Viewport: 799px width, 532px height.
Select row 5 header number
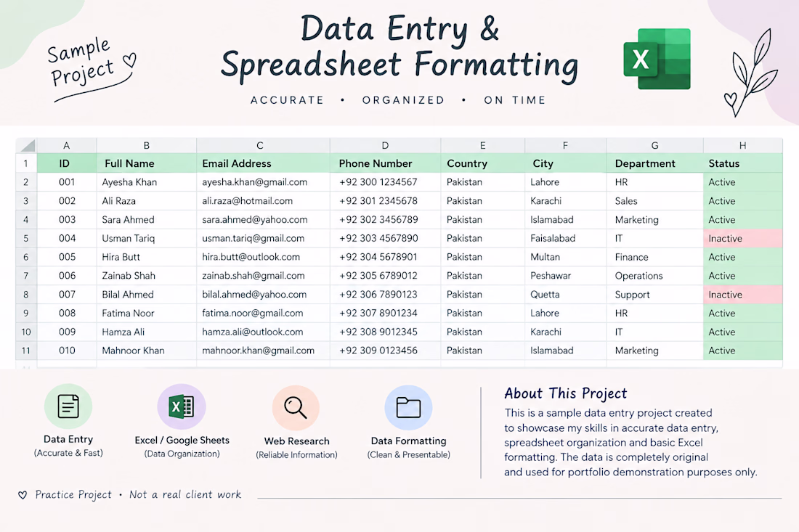pyautogui.click(x=26, y=238)
